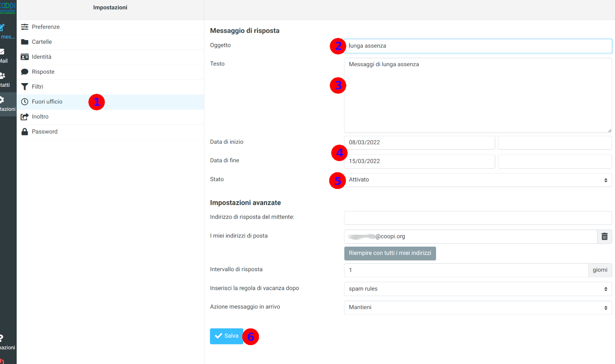Click the Password padlock icon

tap(25, 132)
